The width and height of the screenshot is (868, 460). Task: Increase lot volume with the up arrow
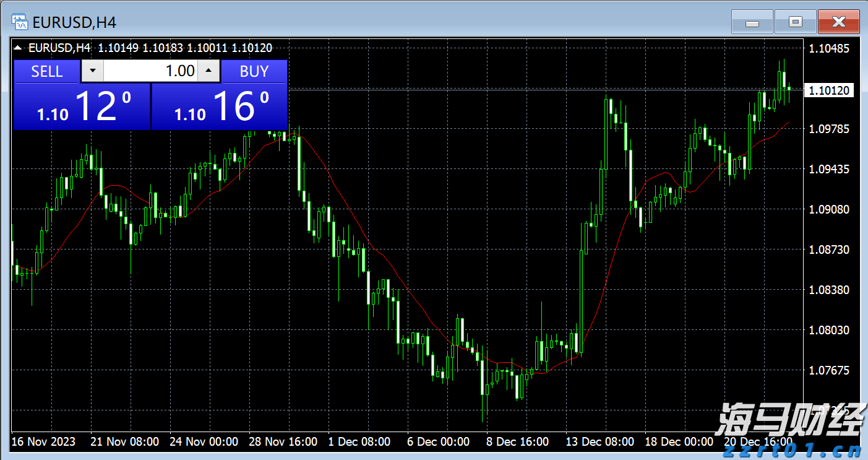click(x=208, y=71)
